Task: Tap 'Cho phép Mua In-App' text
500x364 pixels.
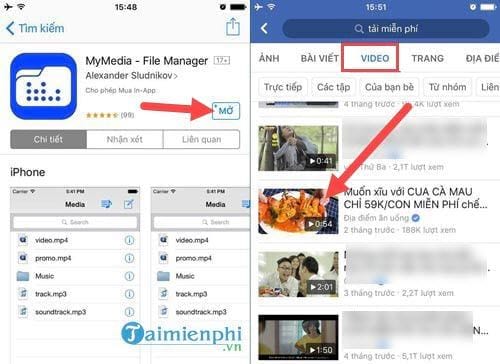Action: click(120, 90)
